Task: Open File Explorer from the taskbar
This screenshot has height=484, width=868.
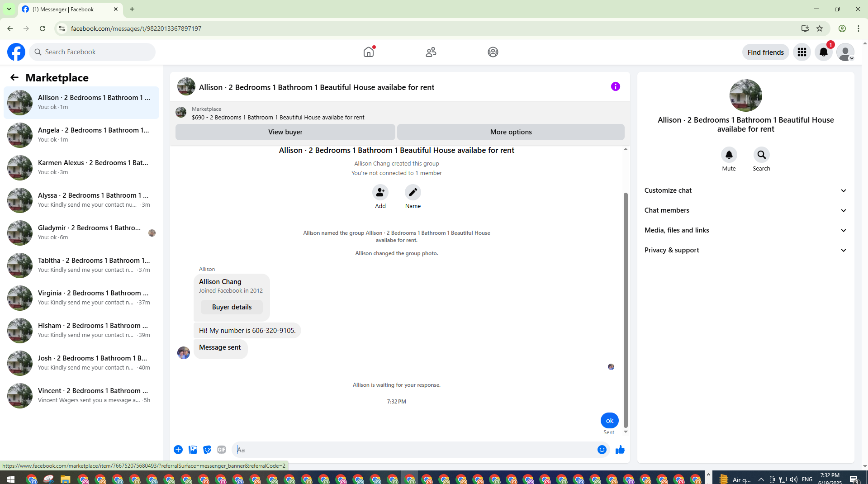Action: click(x=66, y=479)
